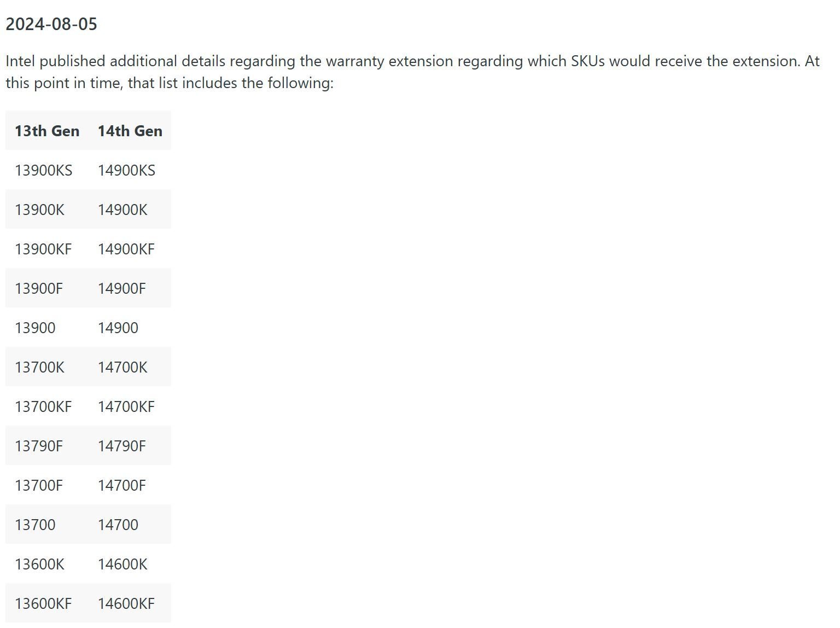Select the 13600K entry
This screenshot has height=628, width=840.
tap(39, 564)
